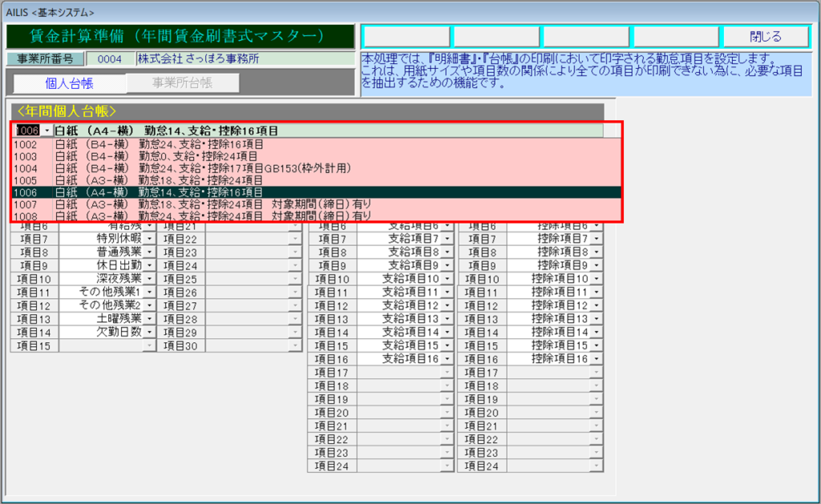Expand the 支給項目12 dropdown
This screenshot has height=504, width=821.
point(447,305)
